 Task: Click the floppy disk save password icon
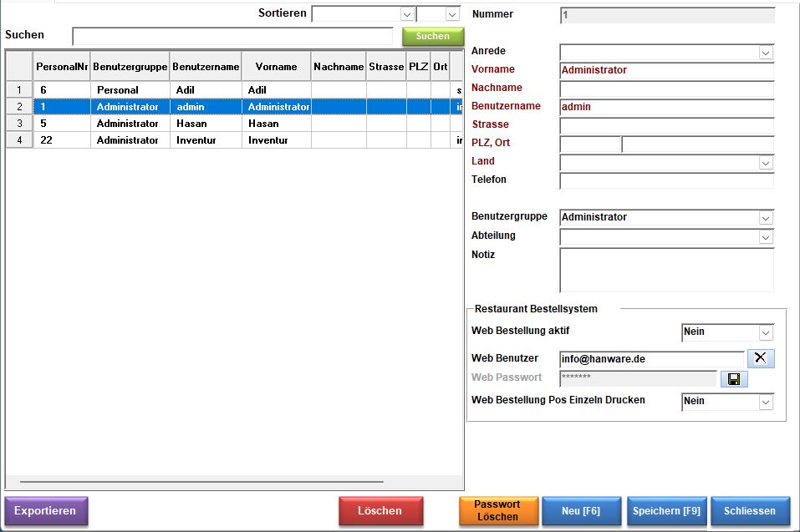point(733,379)
